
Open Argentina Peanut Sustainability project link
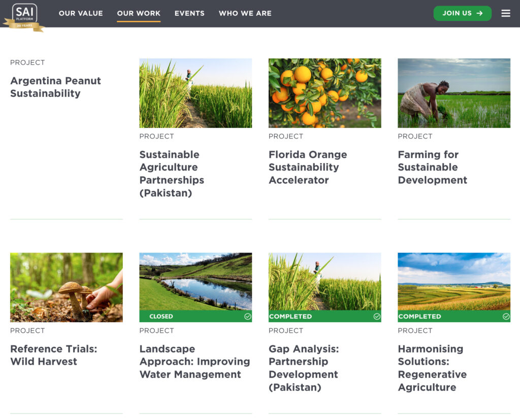pyautogui.click(x=55, y=87)
